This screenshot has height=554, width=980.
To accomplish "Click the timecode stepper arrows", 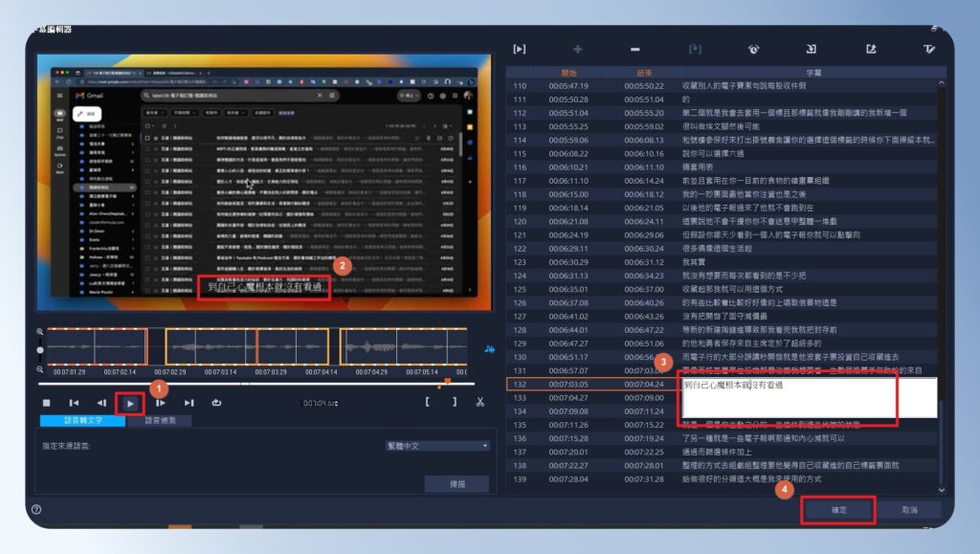I will [338, 404].
